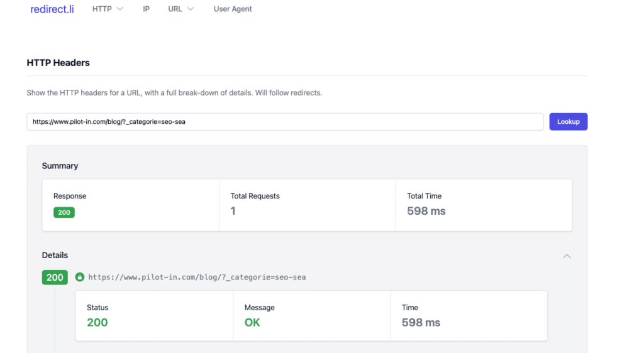Open the User Agent page
Screen dimensions: 644x353
(233, 9)
